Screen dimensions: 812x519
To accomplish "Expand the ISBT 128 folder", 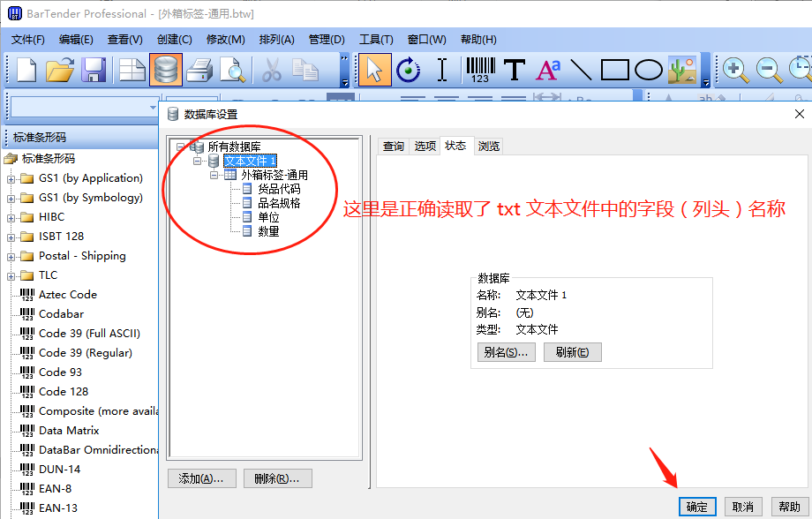I will click(11, 237).
